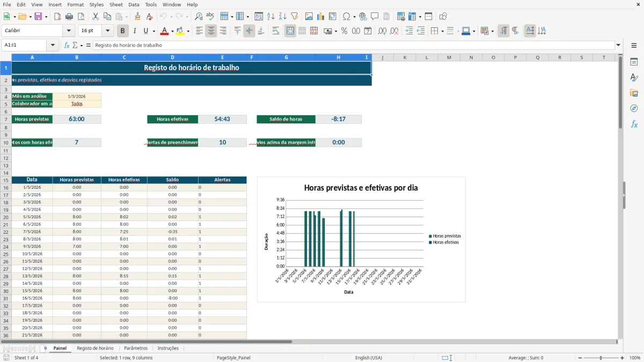The height and width of the screenshot is (362, 644).
Task: Print the spreadsheet with the printer icon
Action: pos(69,17)
